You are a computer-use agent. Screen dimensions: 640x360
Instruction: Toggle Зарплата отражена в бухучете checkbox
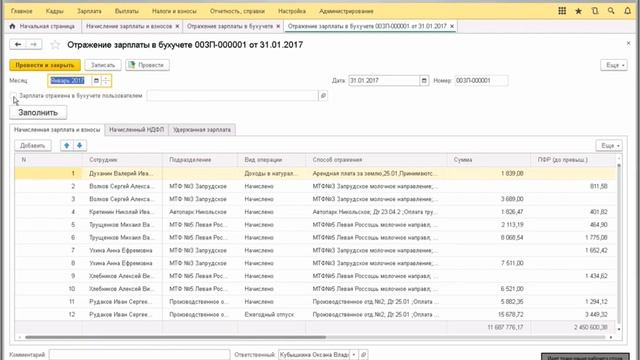click(x=13, y=96)
